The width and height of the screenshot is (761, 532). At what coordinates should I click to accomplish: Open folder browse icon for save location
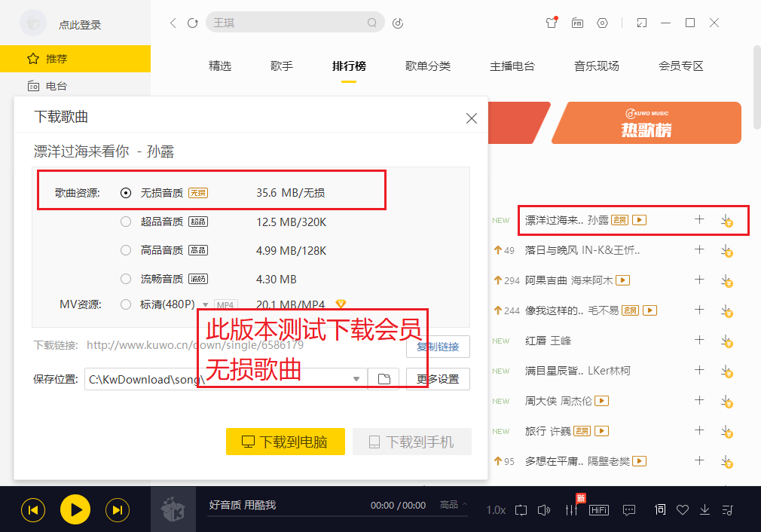point(384,379)
